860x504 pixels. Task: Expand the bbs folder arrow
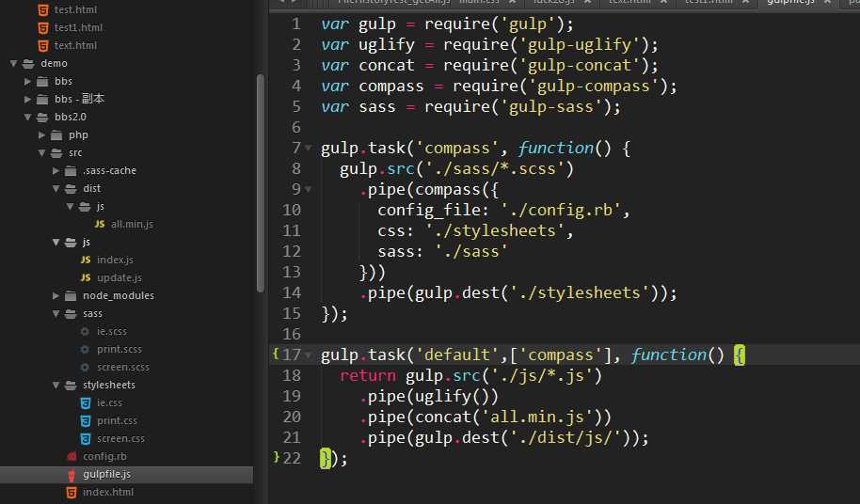27,81
